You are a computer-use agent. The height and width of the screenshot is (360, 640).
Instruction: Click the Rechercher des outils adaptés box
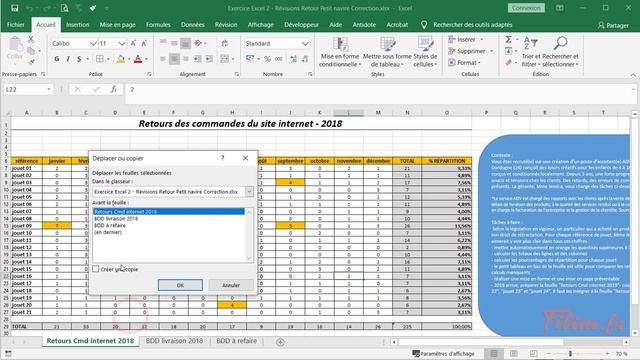(x=473, y=25)
